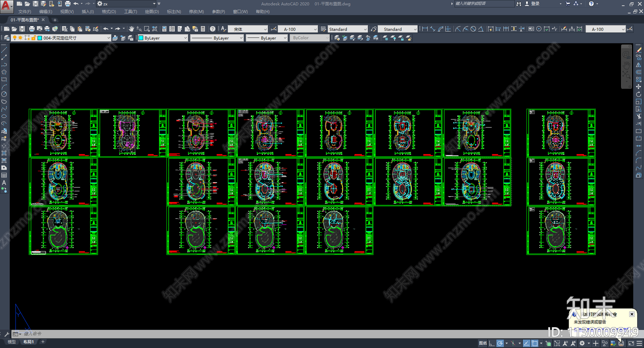Open the 编辑(E) menu
The width and height of the screenshot is (644, 348).
pyautogui.click(x=45, y=12)
